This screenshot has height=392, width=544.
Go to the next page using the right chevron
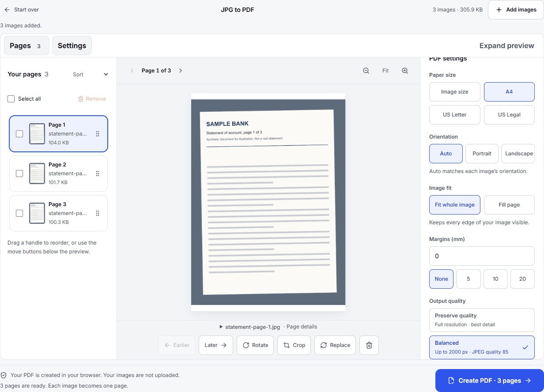(x=180, y=71)
